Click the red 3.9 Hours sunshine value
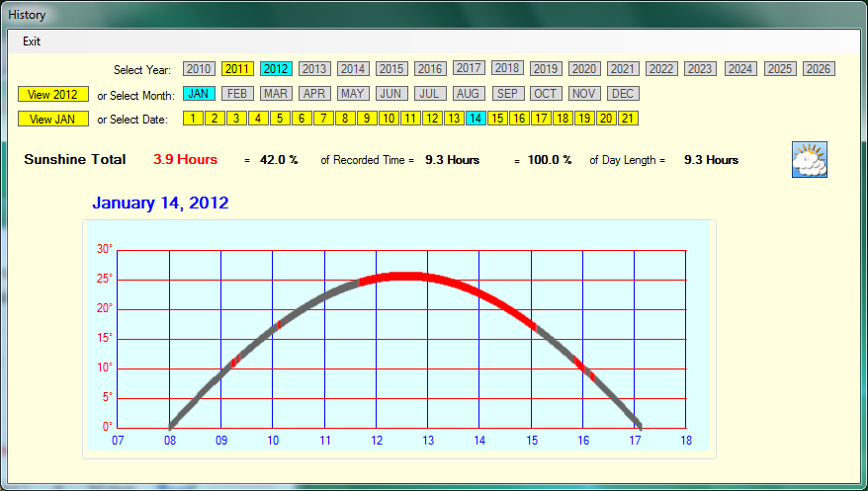This screenshot has height=491, width=868. pos(186,160)
